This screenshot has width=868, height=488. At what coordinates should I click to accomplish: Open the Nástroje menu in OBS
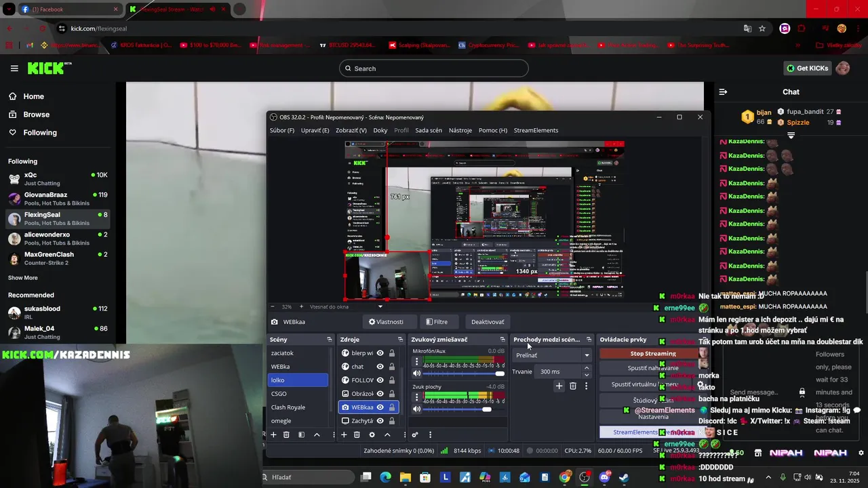click(x=460, y=130)
